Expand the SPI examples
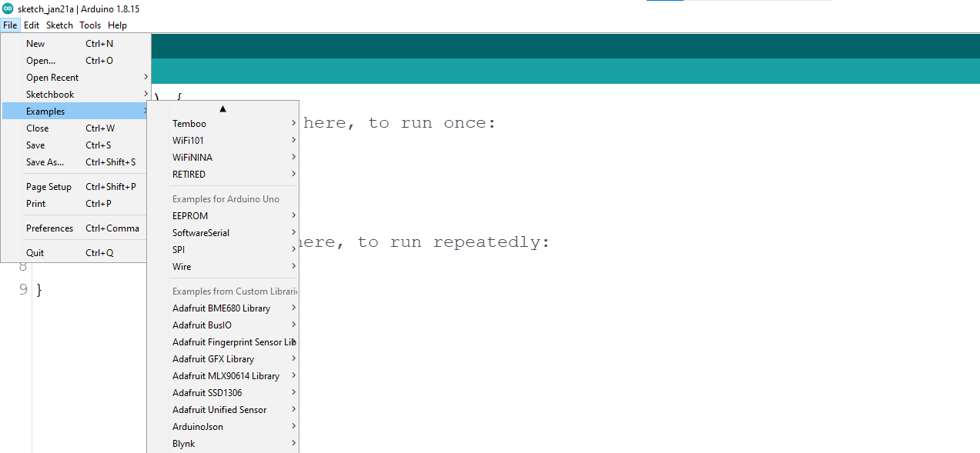This screenshot has width=980, height=453. pos(222,250)
